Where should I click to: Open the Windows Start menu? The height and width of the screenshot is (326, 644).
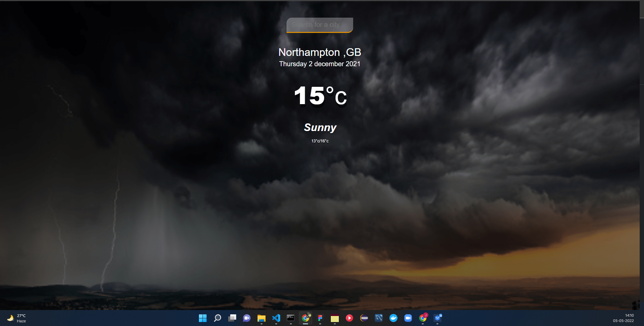[203, 318]
